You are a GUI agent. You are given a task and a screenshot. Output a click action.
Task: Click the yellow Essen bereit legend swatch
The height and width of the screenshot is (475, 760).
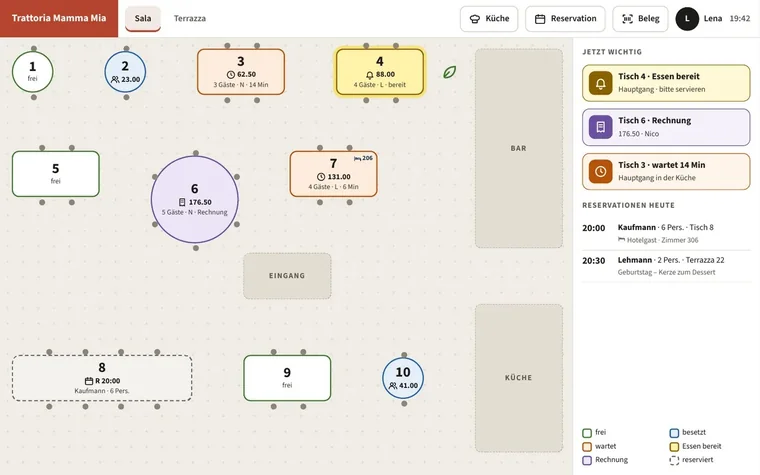click(674, 446)
